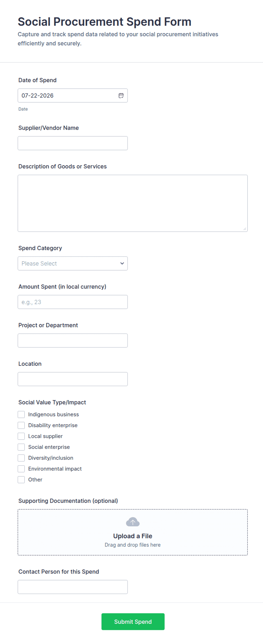
Task: Focus the Supplier/Vendor Name field
Action: click(x=73, y=143)
